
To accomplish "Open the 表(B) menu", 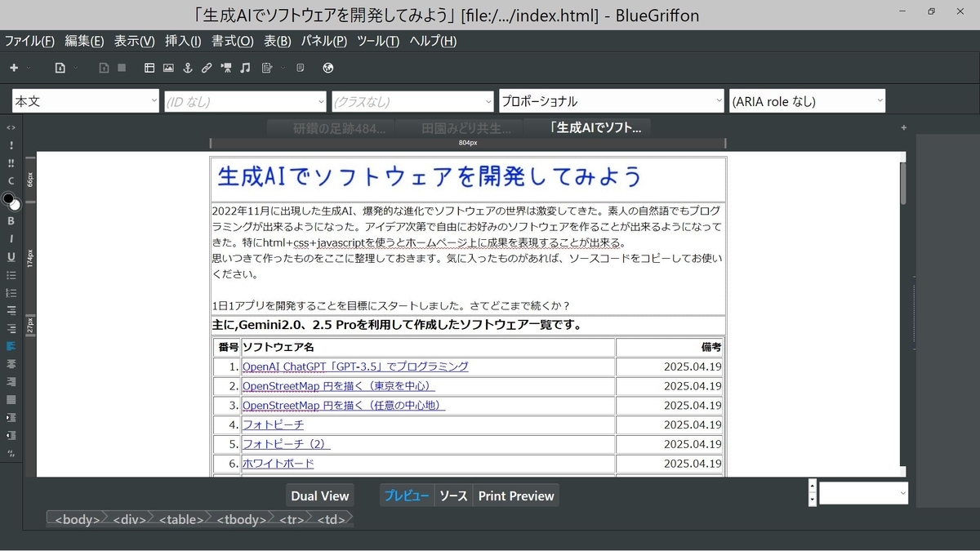I will [278, 42].
